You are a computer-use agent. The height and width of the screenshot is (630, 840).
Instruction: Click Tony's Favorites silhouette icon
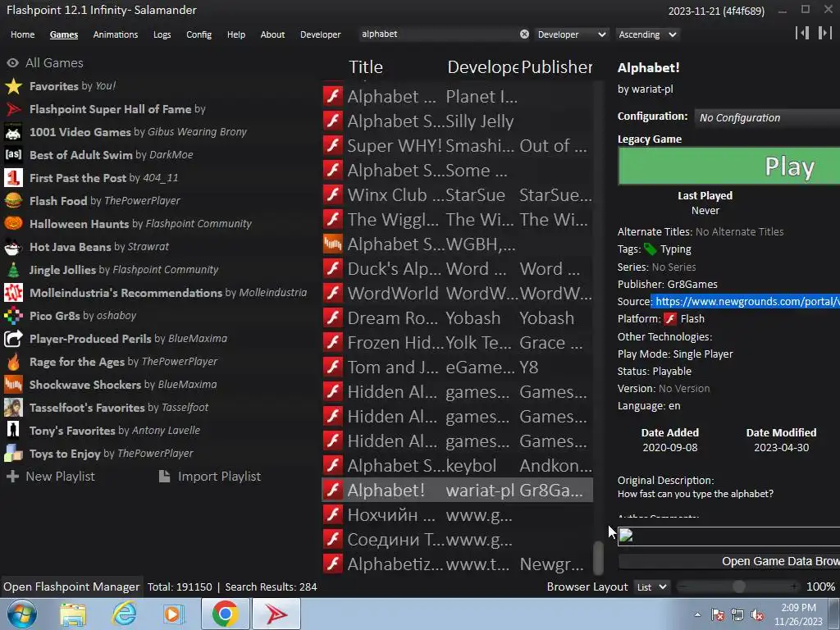click(x=13, y=431)
